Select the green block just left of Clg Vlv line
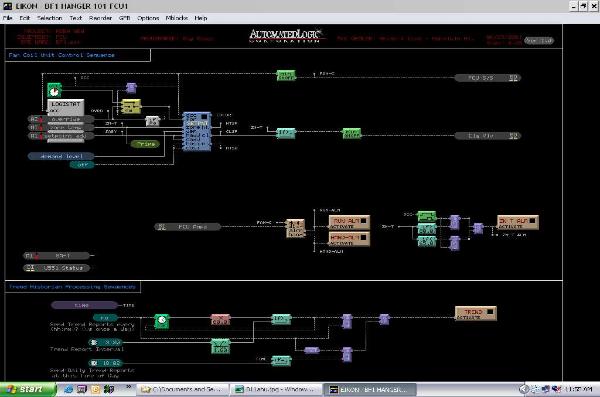 351,133
